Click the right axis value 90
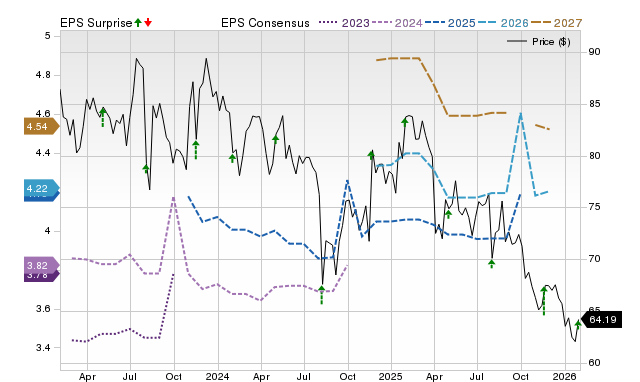Image resolution: width=640 pixels, height=382 pixels. (x=594, y=52)
